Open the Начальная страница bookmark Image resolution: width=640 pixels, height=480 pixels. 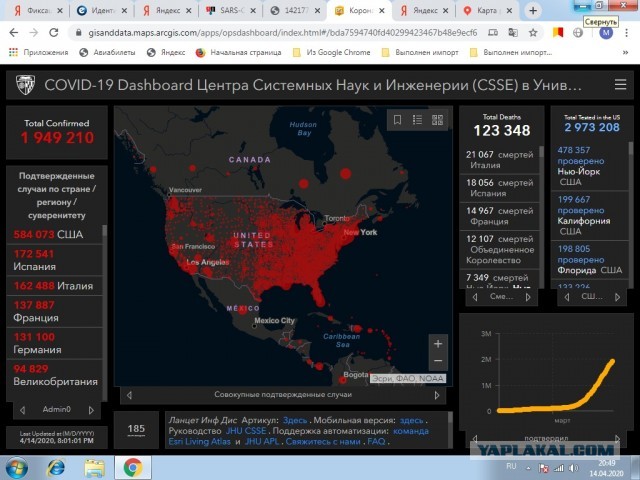pyautogui.click(x=238, y=52)
